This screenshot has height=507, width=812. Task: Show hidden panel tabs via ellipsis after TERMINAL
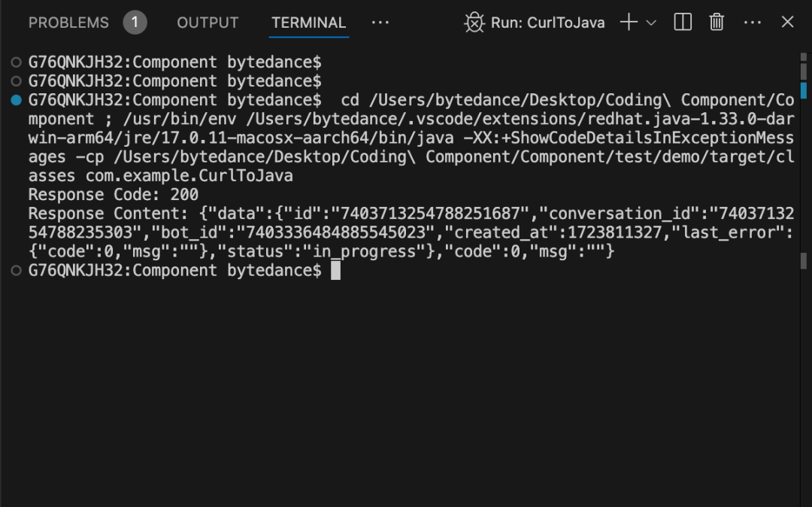(380, 23)
